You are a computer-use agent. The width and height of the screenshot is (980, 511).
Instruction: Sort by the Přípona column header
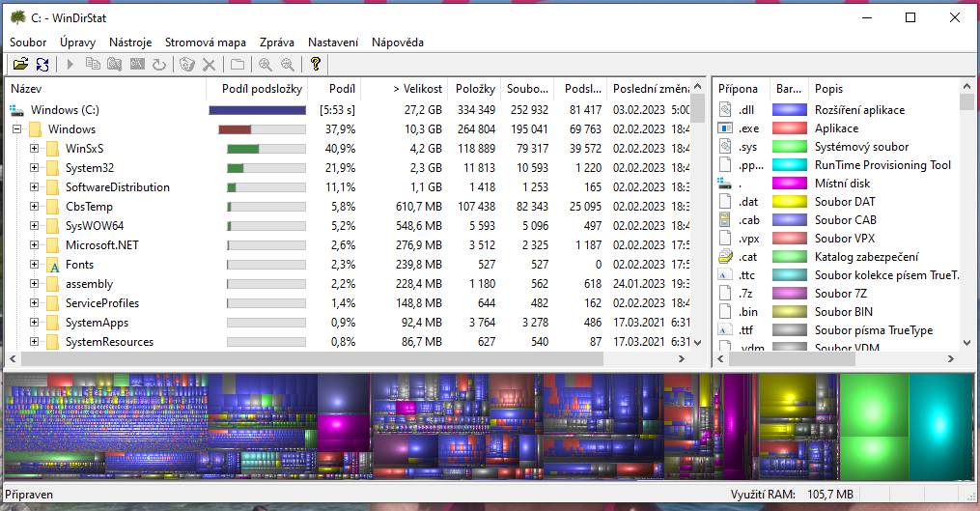tap(741, 89)
